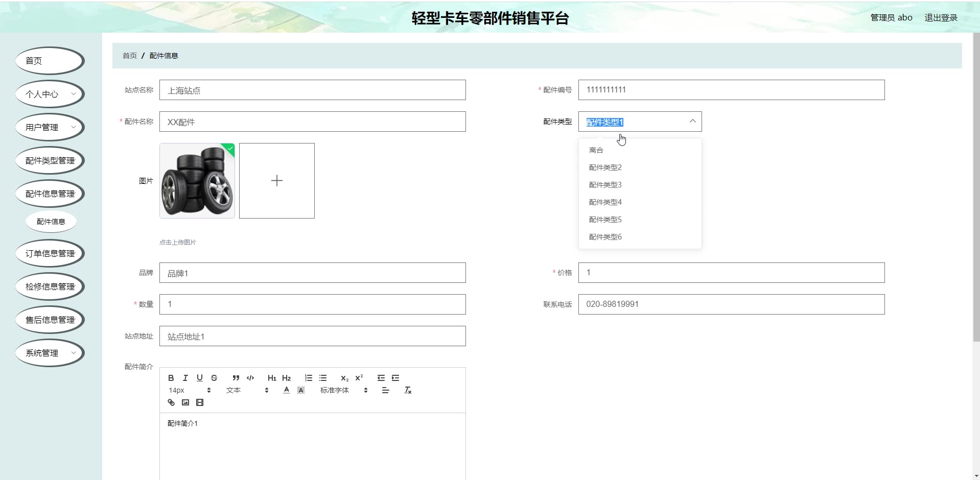Insert a code block in editor
This screenshot has height=480, width=980.
pyautogui.click(x=250, y=378)
